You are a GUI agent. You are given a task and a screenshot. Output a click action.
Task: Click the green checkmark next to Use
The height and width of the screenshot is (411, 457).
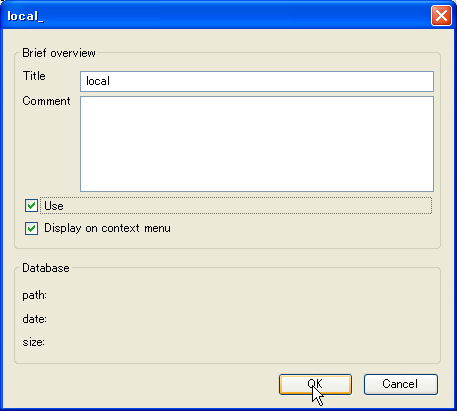coord(31,206)
